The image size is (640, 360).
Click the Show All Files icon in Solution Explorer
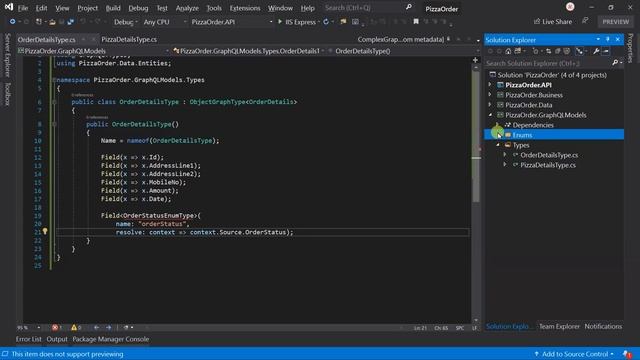coord(567,51)
